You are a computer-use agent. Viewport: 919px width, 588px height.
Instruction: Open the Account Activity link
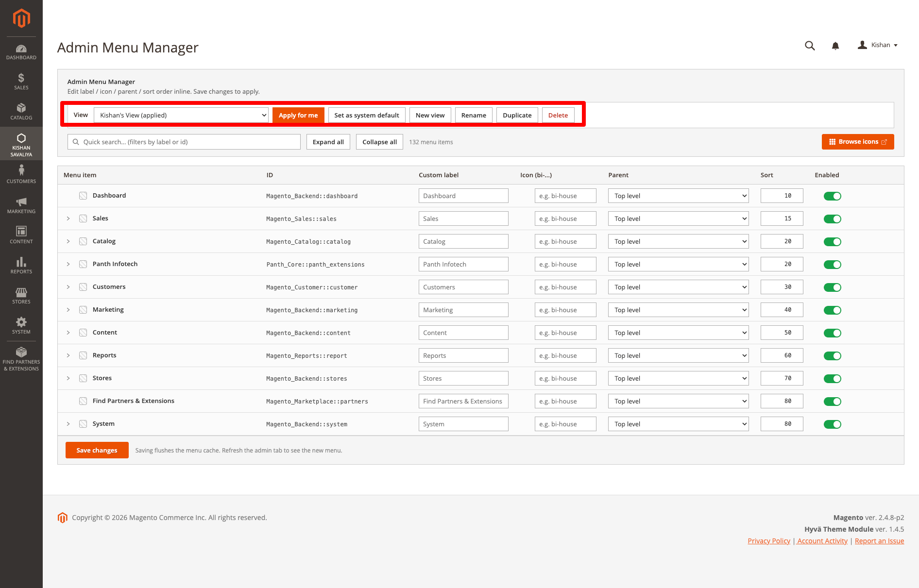point(822,541)
